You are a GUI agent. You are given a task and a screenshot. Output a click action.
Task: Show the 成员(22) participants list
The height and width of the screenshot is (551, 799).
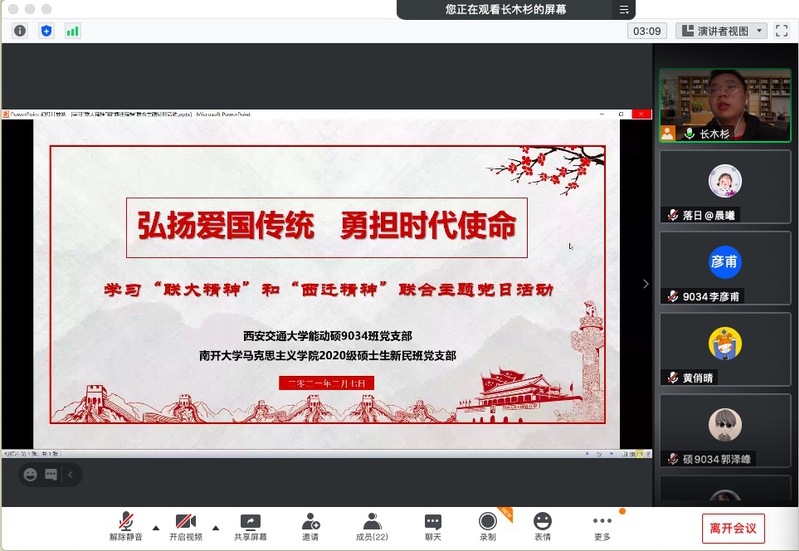(x=372, y=527)
